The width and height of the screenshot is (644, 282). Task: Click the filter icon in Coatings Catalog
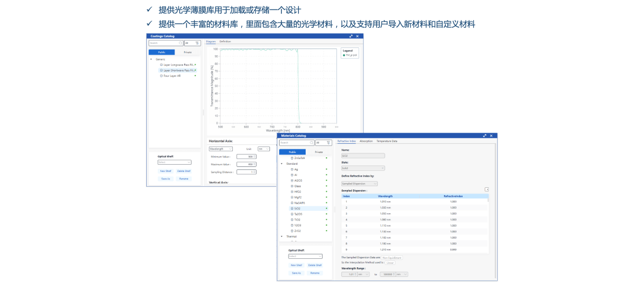point(197,43)
